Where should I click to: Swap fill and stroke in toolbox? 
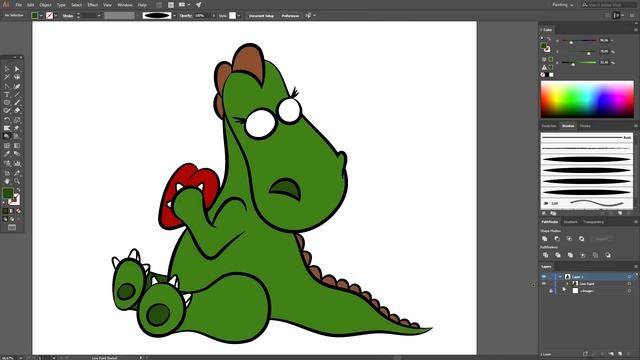point(18,190)
